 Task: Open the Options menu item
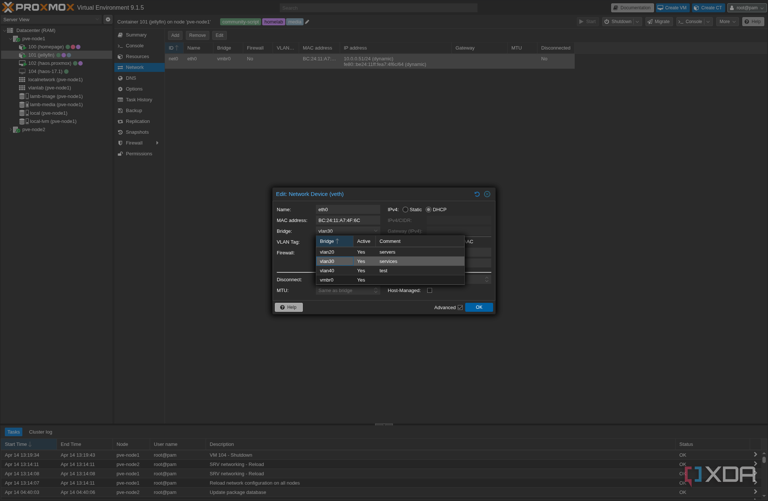click(x=134, y=89)
